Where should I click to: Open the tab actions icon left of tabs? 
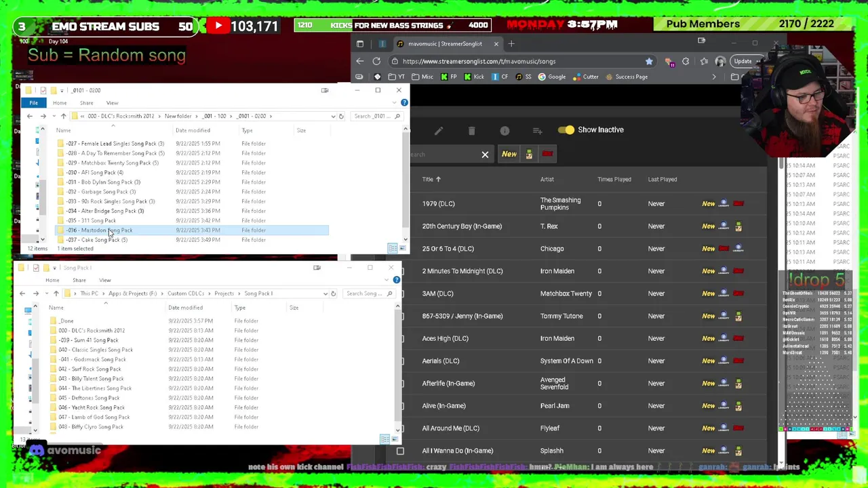pyautogui.click(x=360, y=44)
